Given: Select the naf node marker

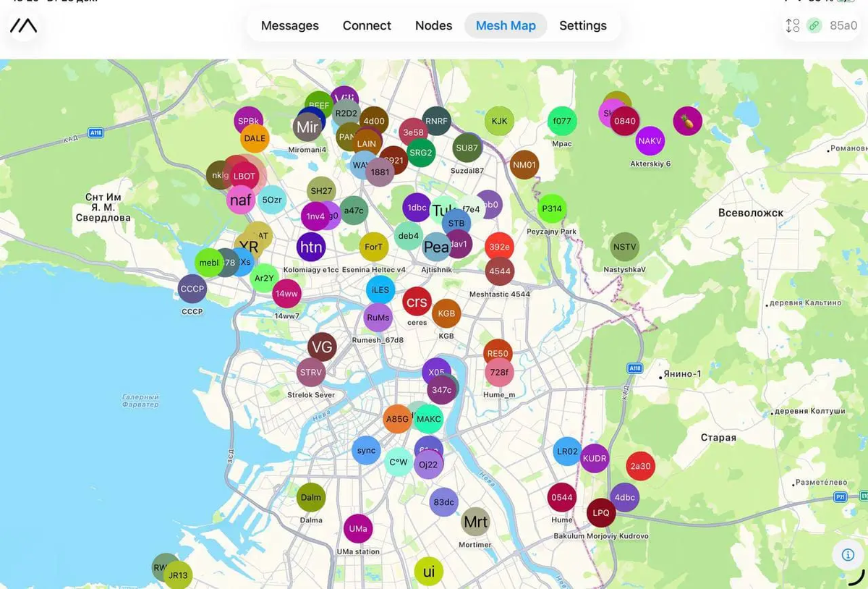Looking at the screenshot, I should click(x=240, y=200).
